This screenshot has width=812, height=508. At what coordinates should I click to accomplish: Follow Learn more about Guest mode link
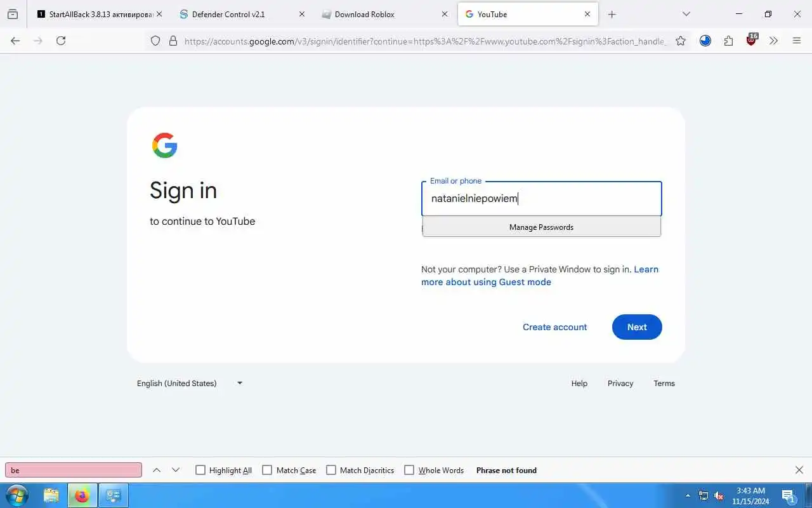point(540,276)
